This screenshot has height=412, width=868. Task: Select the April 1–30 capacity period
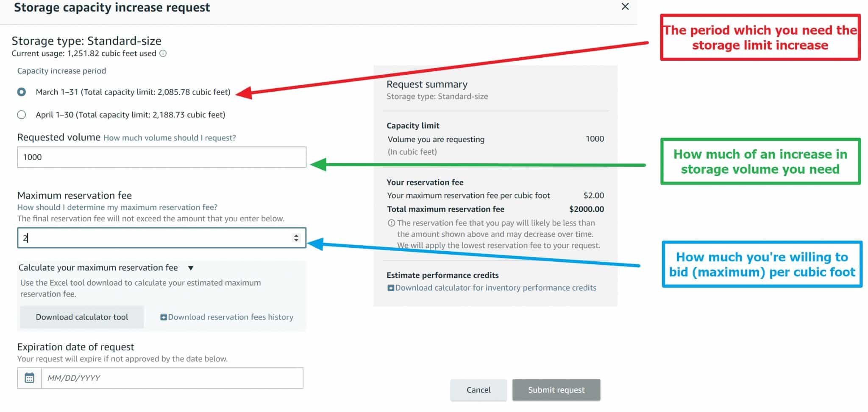click(22, 115)
